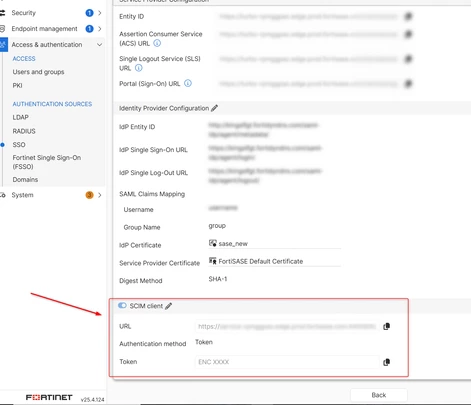Click the Access & authentication sidebar icon

coord(3,44)
